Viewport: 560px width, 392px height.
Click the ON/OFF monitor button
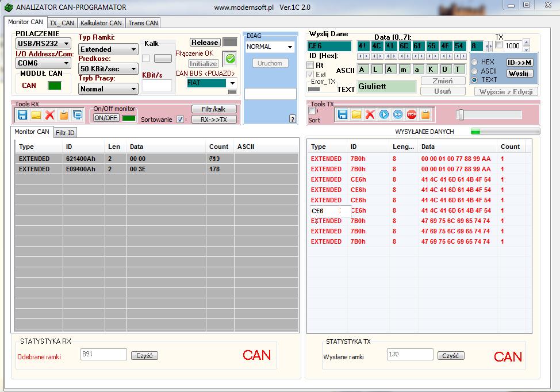(106, 118)
